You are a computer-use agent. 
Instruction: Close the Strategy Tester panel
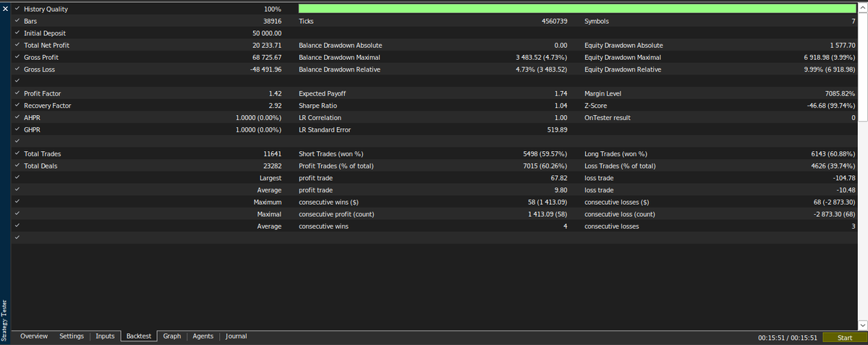point(5,9)
